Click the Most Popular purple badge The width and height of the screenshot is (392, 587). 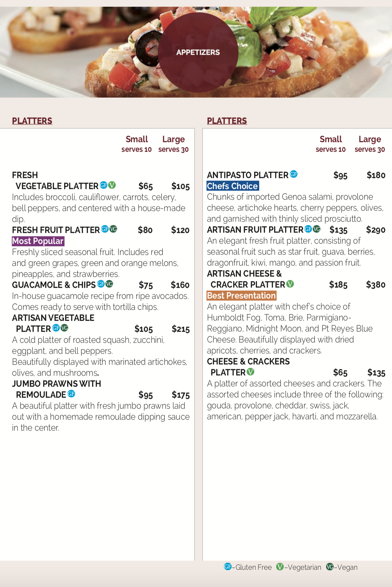[x=38, y=241]
